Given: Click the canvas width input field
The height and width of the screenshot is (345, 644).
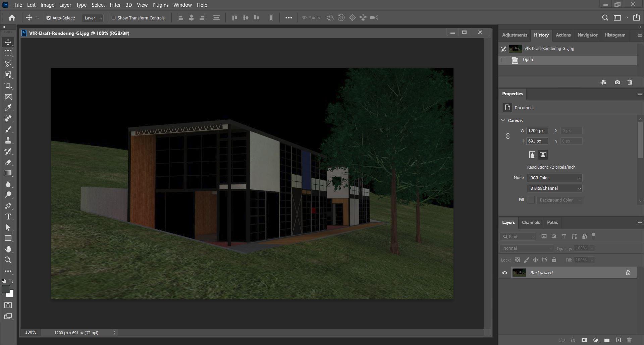Looking at the screenshot, I should [537, 131].
